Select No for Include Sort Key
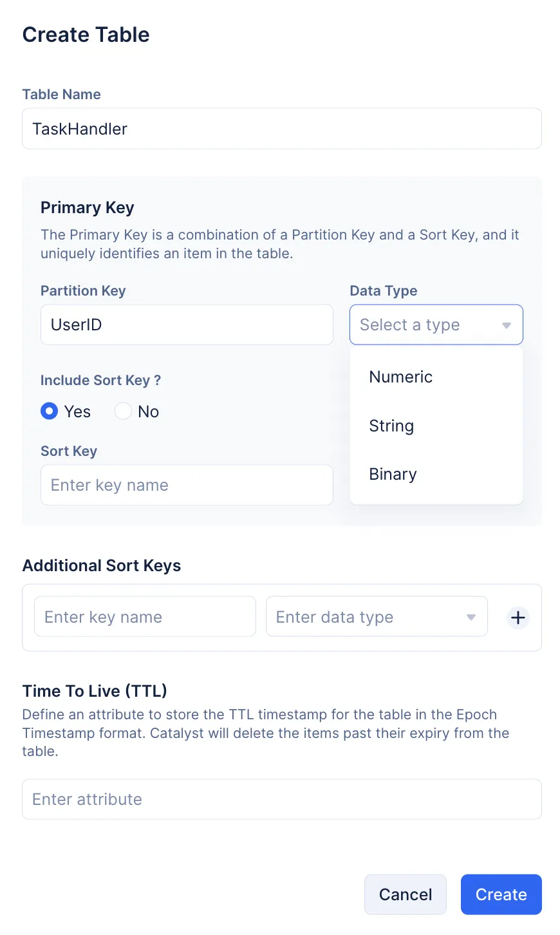Image resolution: width=560 pixels, height=935 pixels. pos(124,411)
